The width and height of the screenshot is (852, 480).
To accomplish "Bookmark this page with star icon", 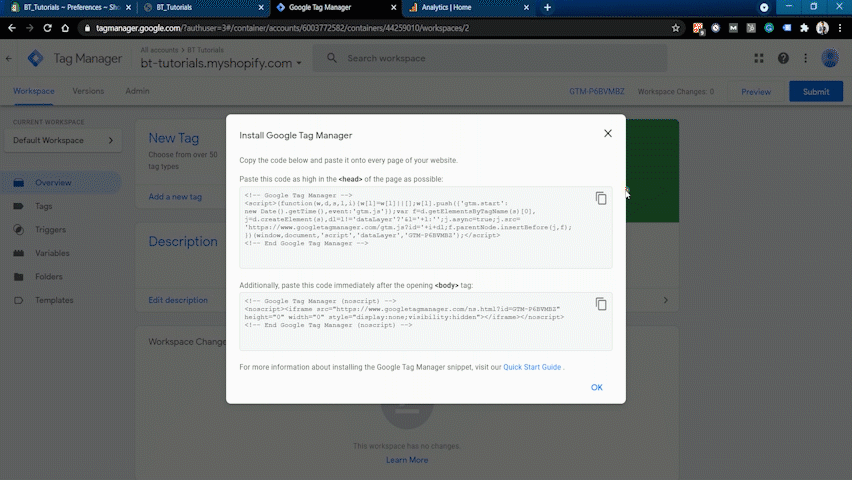I will [x=675, y=28].
